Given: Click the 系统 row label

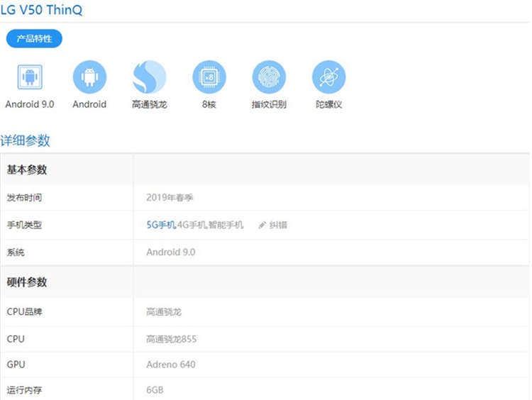Looking at the screenshot, I should (x=16, y=252).
